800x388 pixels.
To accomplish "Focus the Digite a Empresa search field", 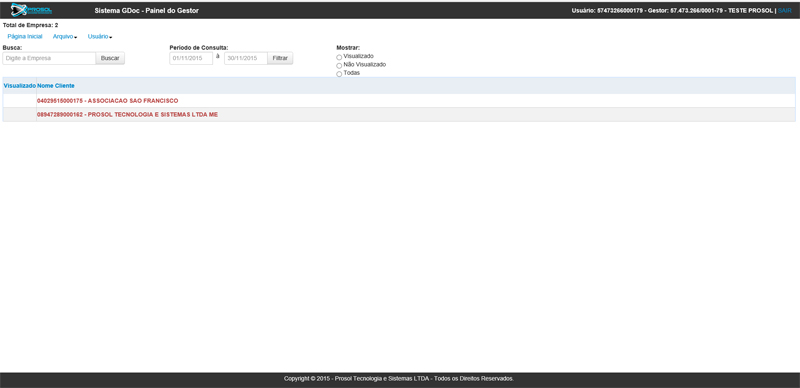I will (x=49, y=58).
